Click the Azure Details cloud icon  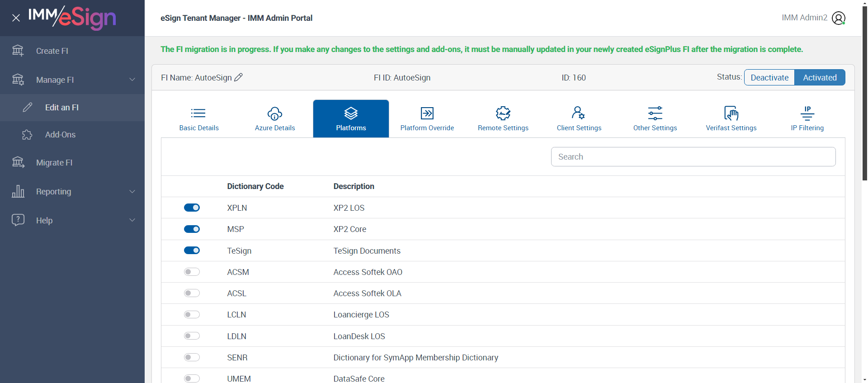(x=275, y=113)
